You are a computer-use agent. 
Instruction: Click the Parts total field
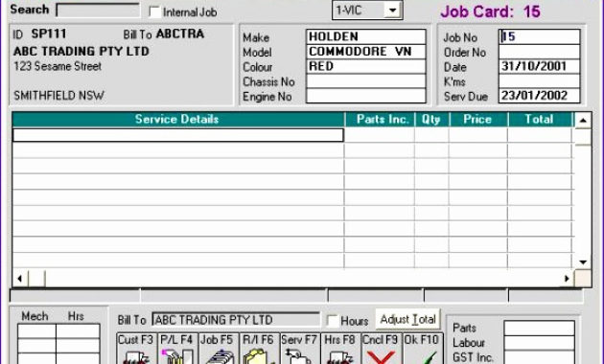point(539,329)
